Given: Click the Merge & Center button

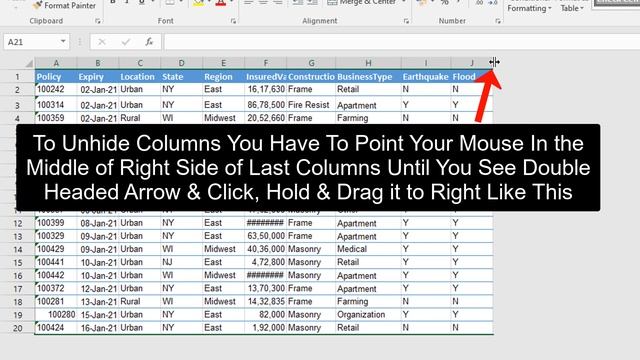Looking at the screenshot, I should pos(362,2).
